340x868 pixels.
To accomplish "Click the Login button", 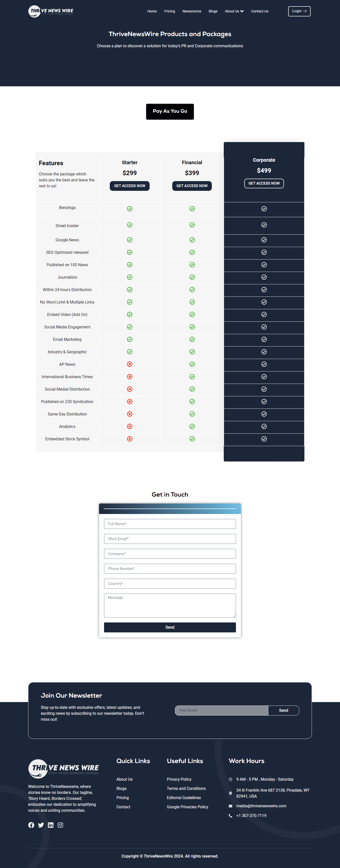I will (299, 11).
